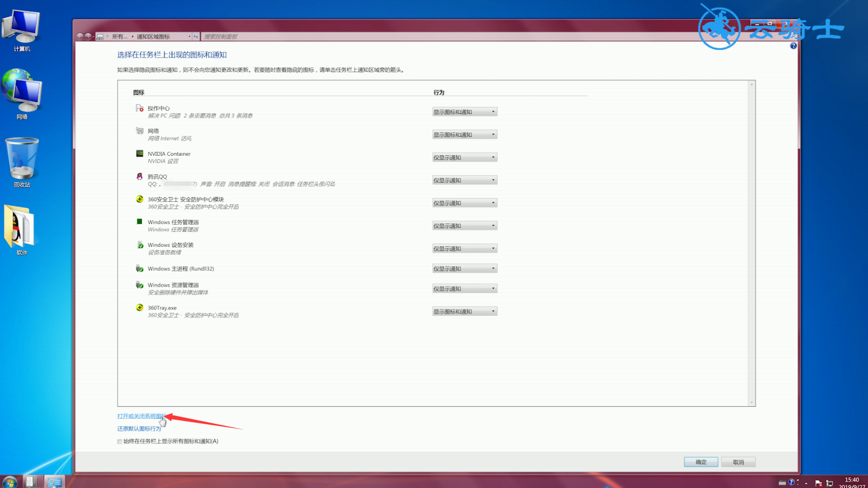Click the help question mark icon

click(794, 46)
